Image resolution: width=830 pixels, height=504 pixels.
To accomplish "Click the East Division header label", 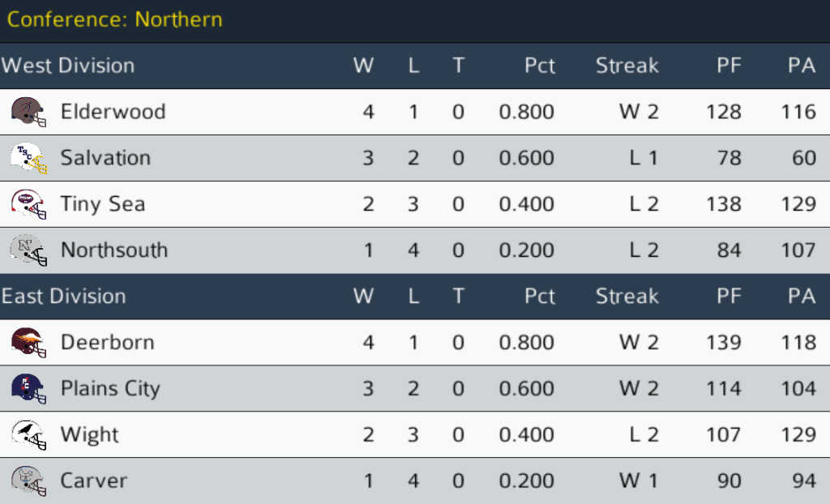I will coord(64,296).
